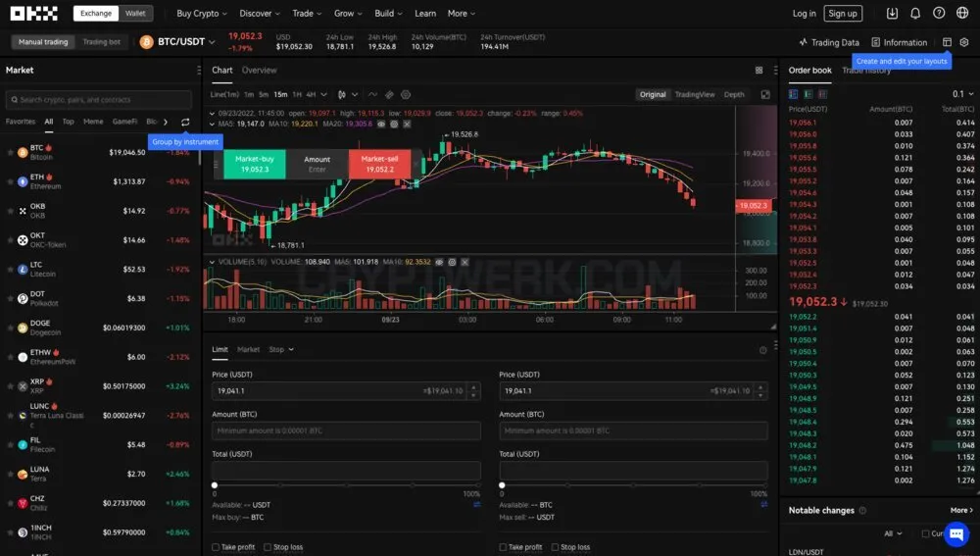The height and width of the screenshot is (556, 980).
Task: Click the order form info icon
Action: tap(763, 350)
